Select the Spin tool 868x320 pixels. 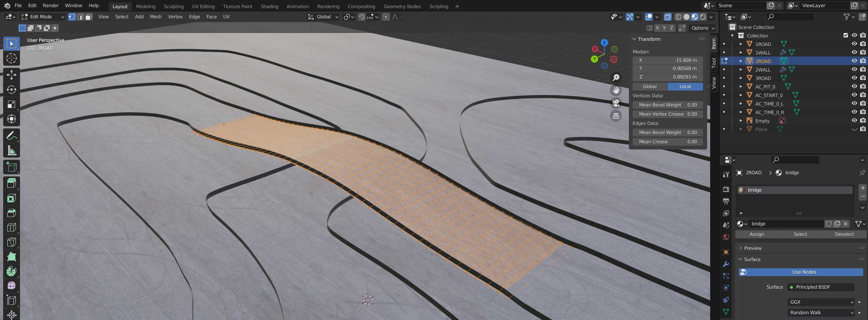point(12,271)
